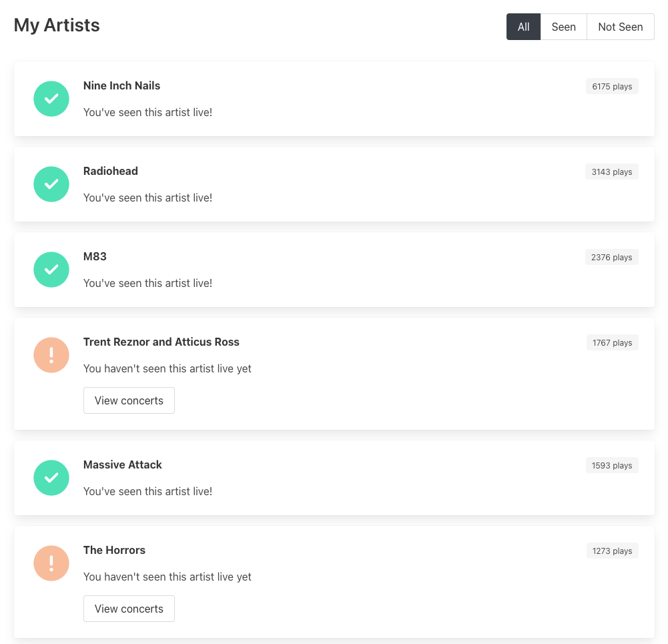Switch to the Not Seen filter tab
The width and height of the screenshot is (668, 644).
coord(620,27)
